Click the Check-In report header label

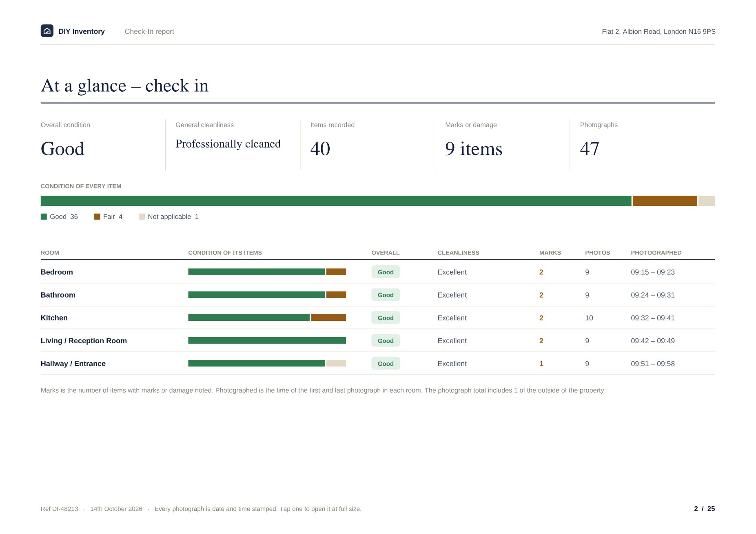pos(149,31)
